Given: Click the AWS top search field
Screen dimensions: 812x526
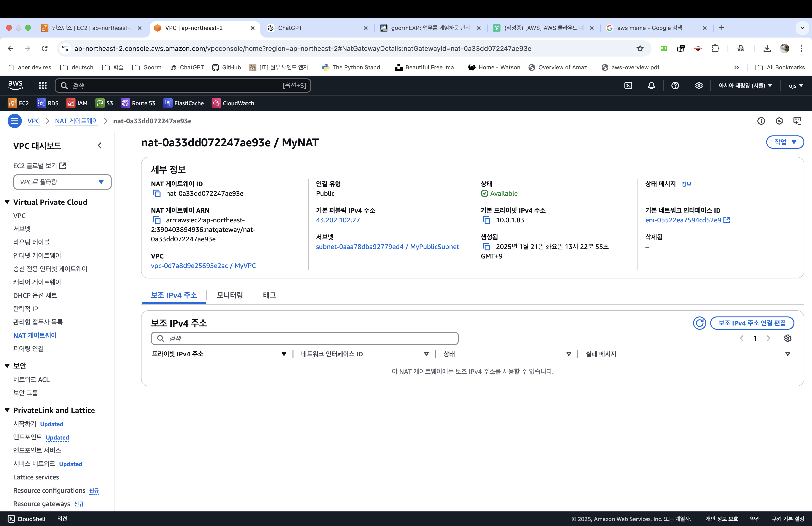Looking at the screenshot, I should click(183, 85).
